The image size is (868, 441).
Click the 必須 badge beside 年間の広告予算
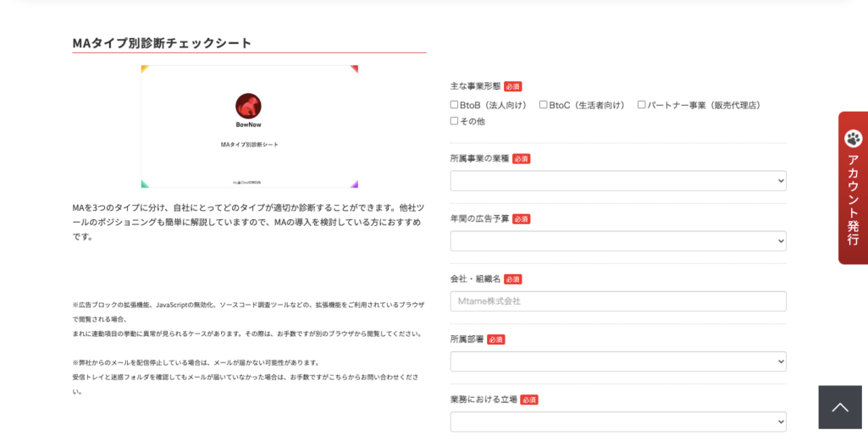tap(521, 219)
